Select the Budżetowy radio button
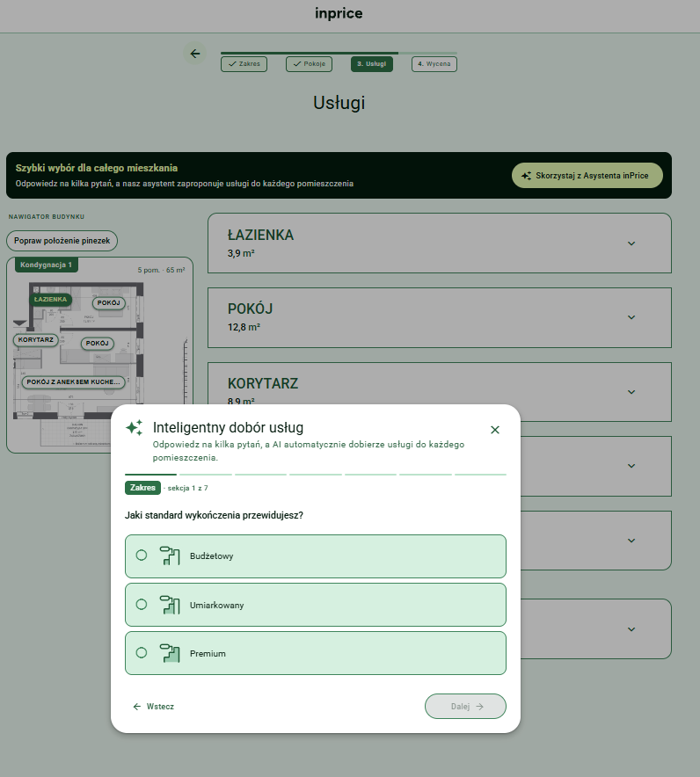Screen dimensions: 700x777 [x=142, y=555]
